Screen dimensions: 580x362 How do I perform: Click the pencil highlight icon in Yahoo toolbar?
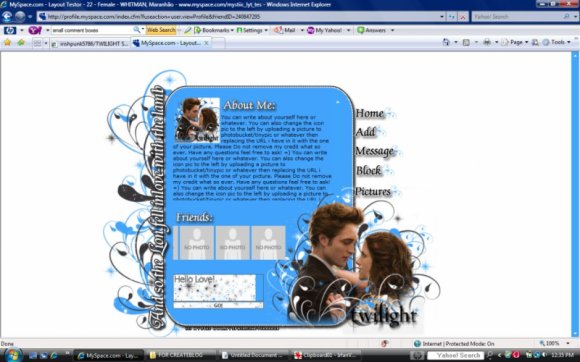point(188,30)
